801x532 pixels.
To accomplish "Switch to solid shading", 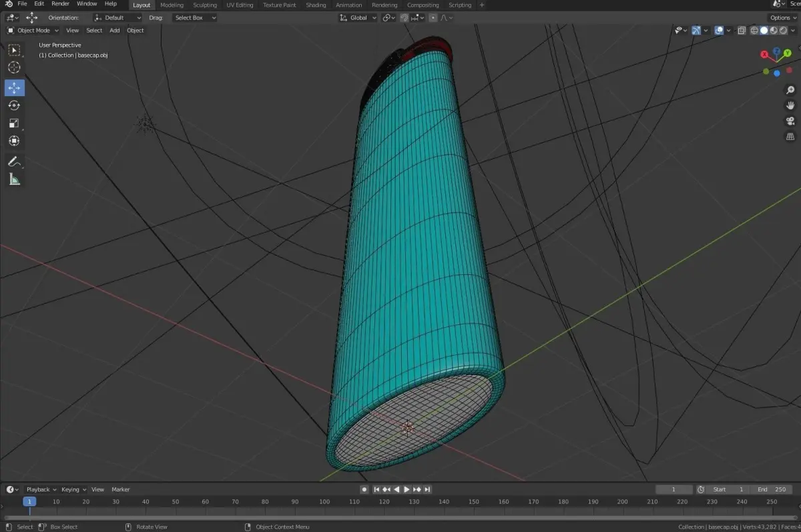I will click(764, 30).
